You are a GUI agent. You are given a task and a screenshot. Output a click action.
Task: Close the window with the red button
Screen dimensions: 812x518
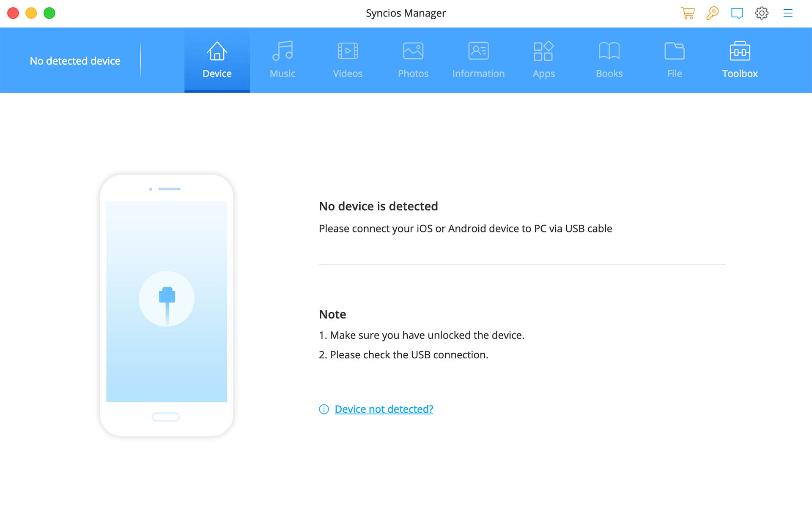tap(13, 13)
